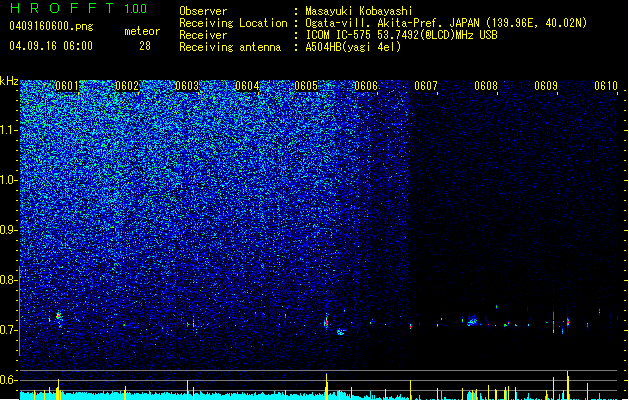Click the meteor label
The height and width of the screenshot is (400, 629).
pyautogui.click(x=142, y=31)
